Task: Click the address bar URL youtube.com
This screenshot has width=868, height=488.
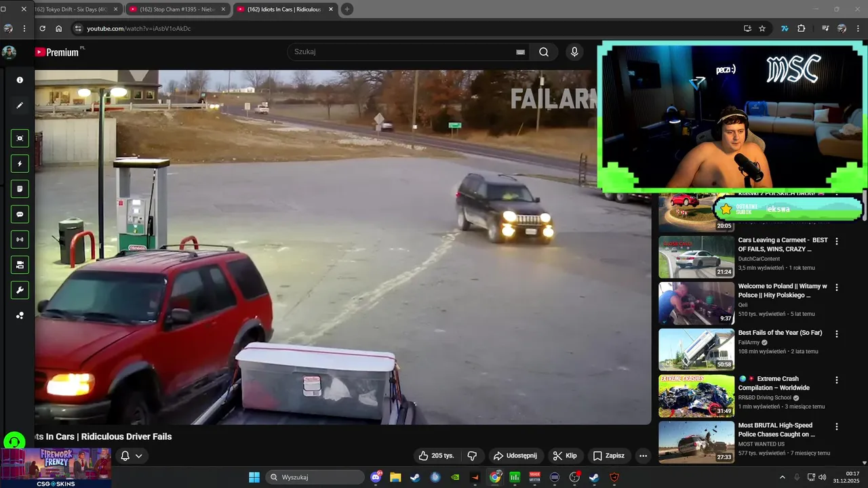Action: tap(139, 28)
